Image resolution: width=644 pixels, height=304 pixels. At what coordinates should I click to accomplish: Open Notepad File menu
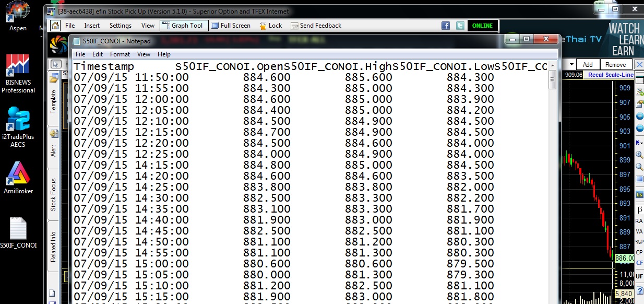pyautogui.click(x=80, y=54)
